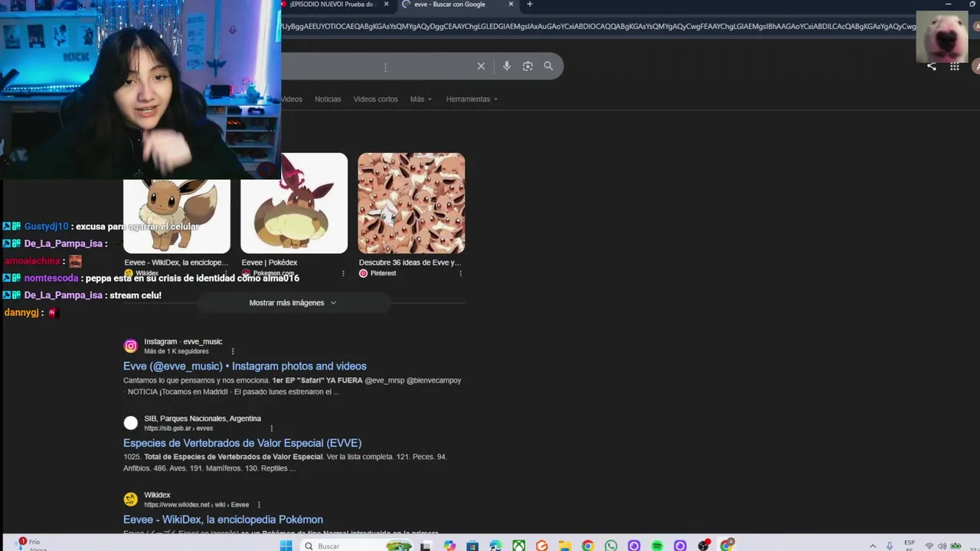Open the WikiDex Eevee image thumbnail

[x=177, y=216]
